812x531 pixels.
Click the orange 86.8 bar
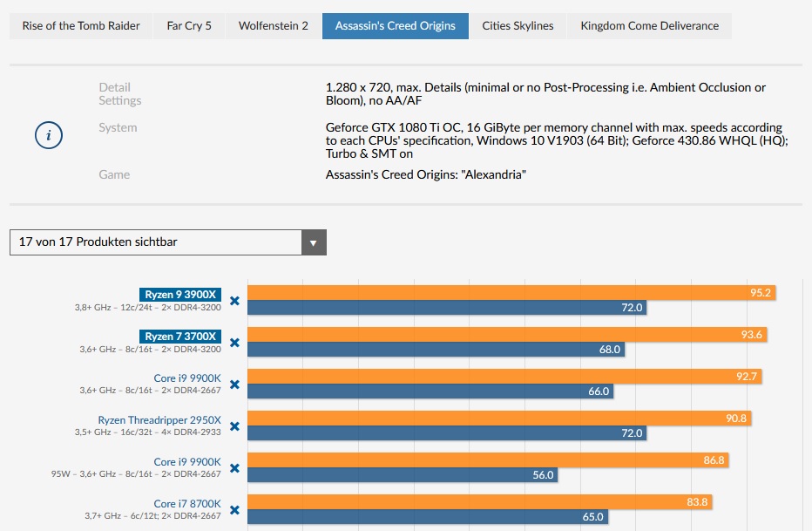488,460
